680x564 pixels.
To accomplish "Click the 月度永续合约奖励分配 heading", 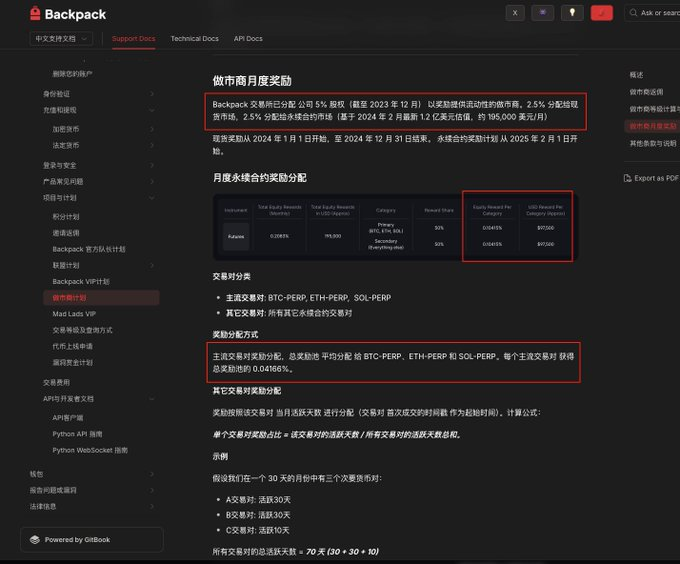I will coord(260,178).
